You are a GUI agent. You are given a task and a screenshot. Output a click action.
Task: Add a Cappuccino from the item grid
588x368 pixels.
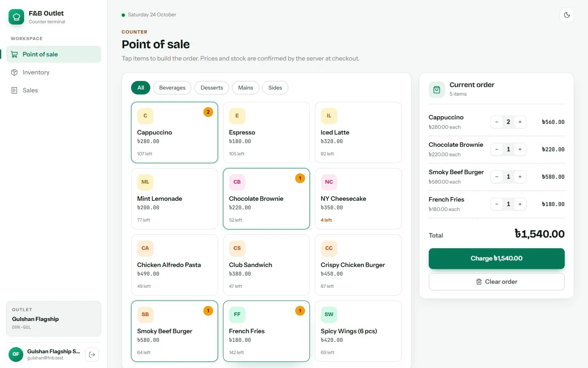click(174, 132)
